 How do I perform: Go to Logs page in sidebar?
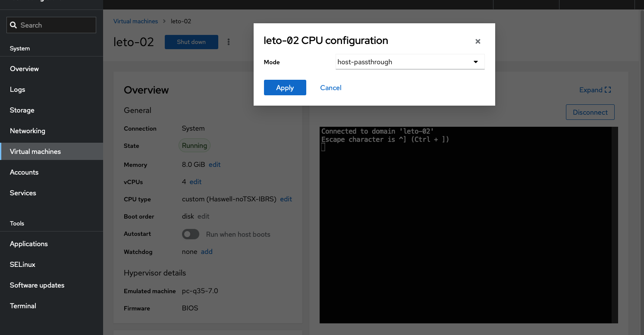tap(18, 90)
